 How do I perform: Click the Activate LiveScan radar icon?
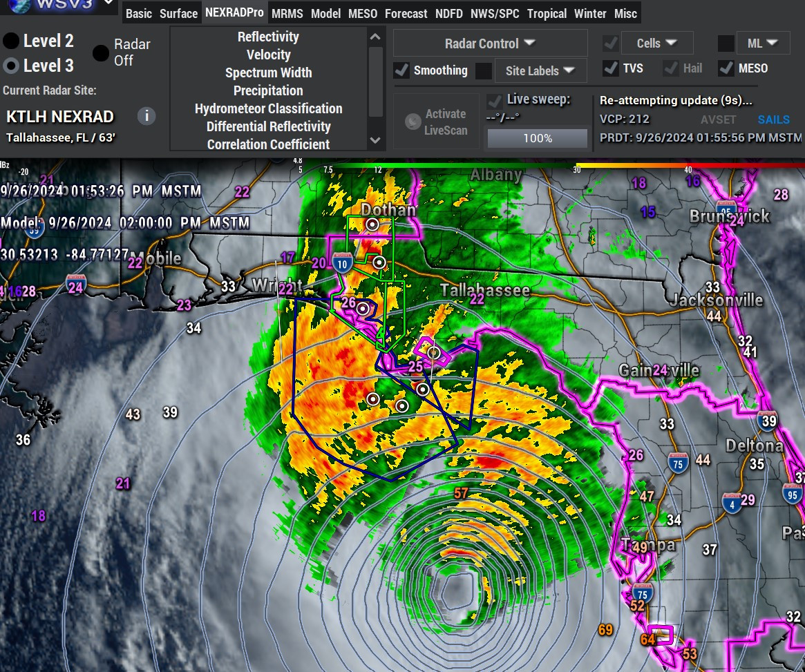click(413, 122)
